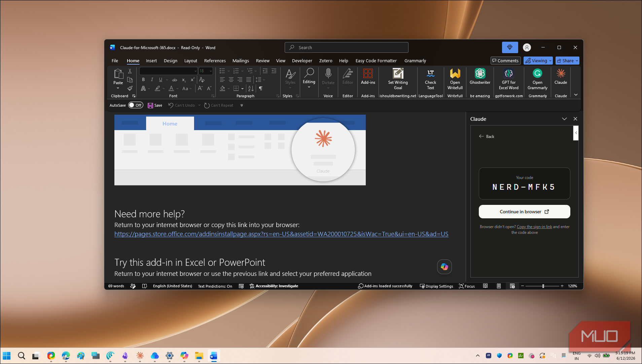Click the Cut scissors icon

pyautogui.click(x=130, y=71)
